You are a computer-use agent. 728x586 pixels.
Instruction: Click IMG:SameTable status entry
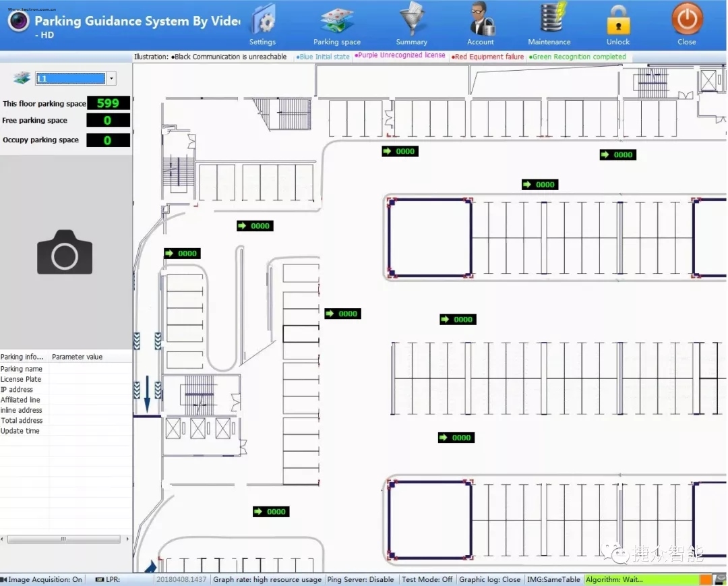[553, 579]
